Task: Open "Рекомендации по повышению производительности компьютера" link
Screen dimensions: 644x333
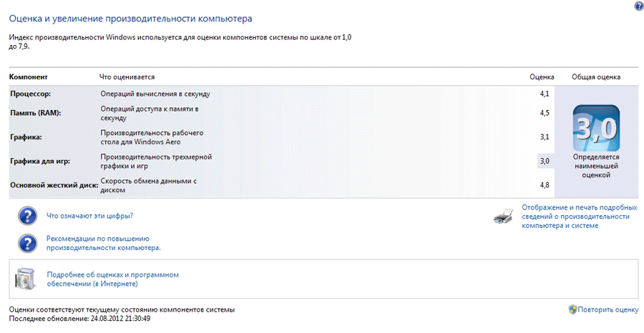Action: pyautogui.click(x=103, y=243)
